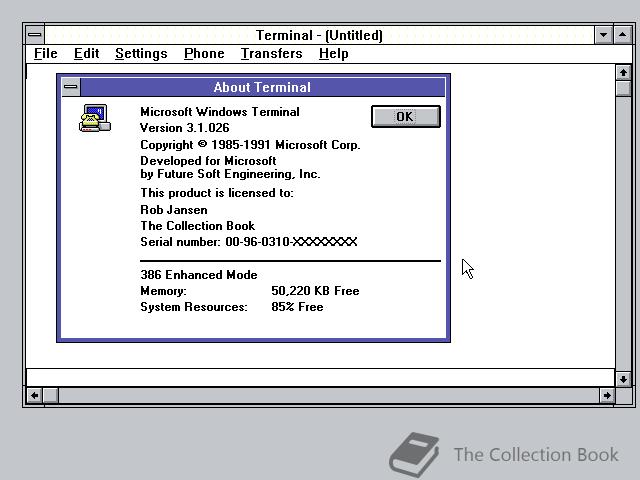Click OK in About Terminal dialog

point(406,117)
